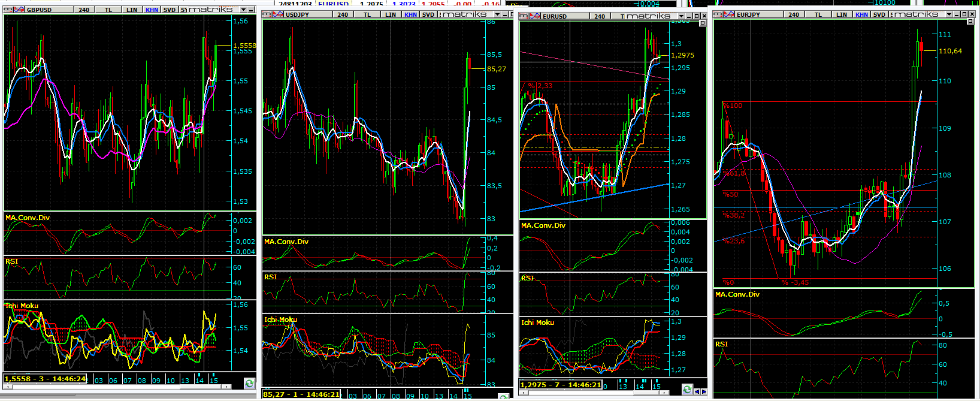
Task: Open the dropdown arrow in the EURJPY title bar
Action: point(948,14)
